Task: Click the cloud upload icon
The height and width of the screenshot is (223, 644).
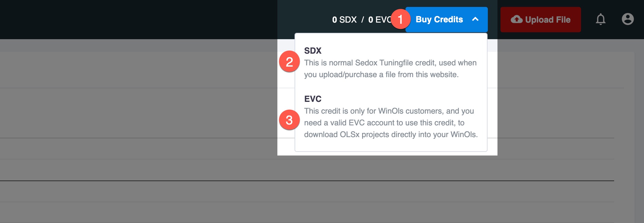Action: 516,19
